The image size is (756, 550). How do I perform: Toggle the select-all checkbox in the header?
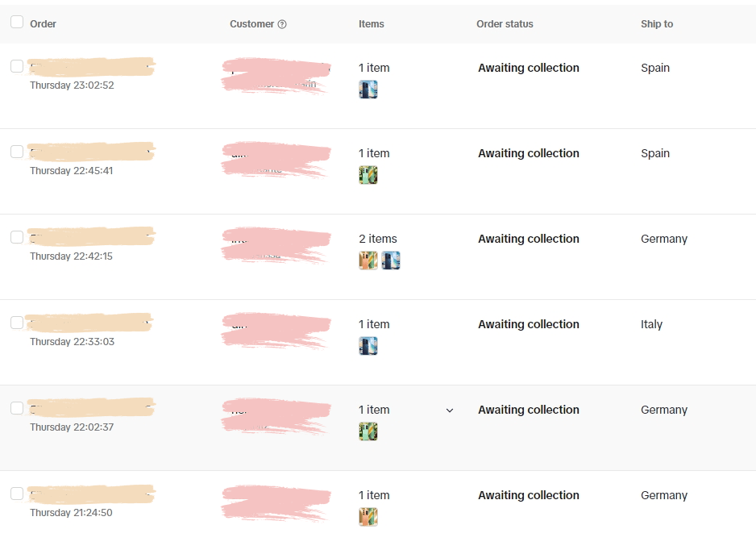tap(17, 22)
